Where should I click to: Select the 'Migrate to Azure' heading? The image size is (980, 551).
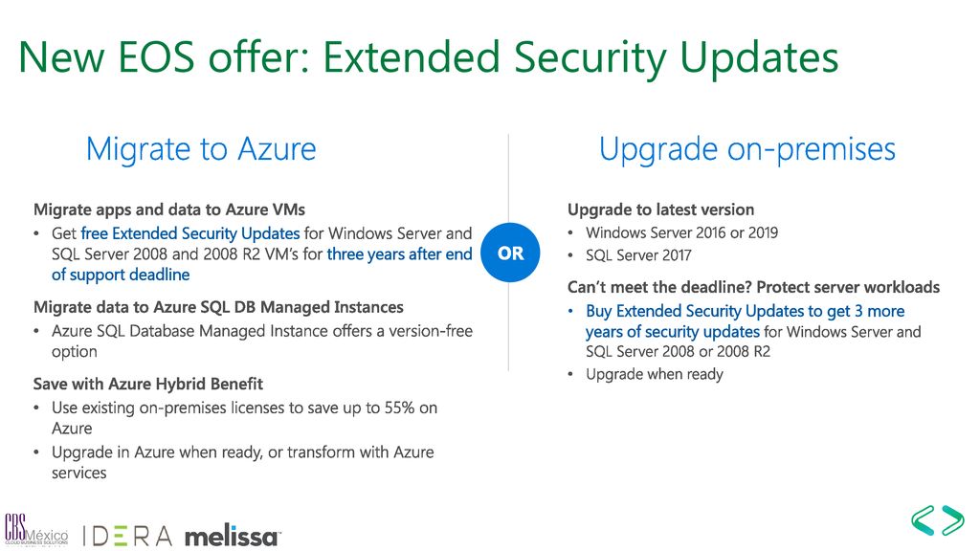pos(201,149)
